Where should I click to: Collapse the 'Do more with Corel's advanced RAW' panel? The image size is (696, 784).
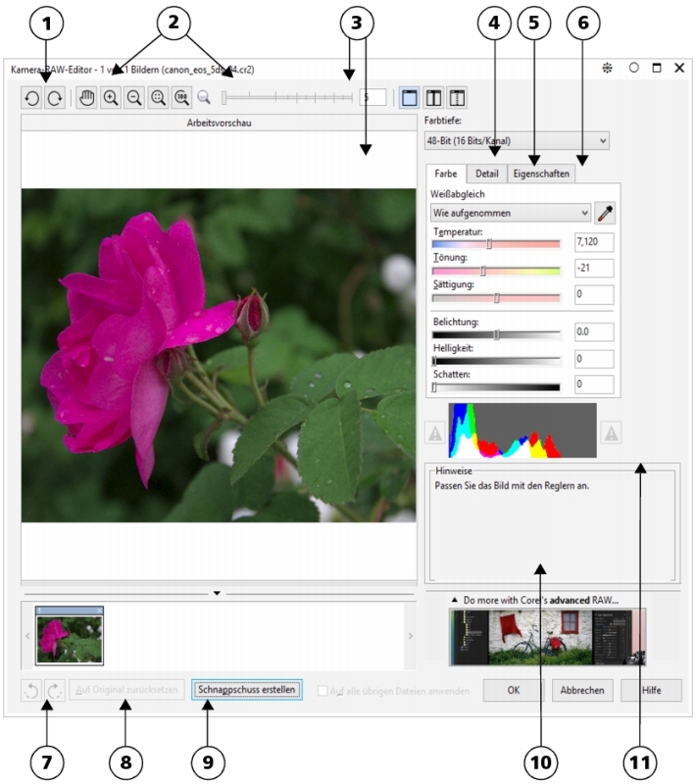pos(455,599)
